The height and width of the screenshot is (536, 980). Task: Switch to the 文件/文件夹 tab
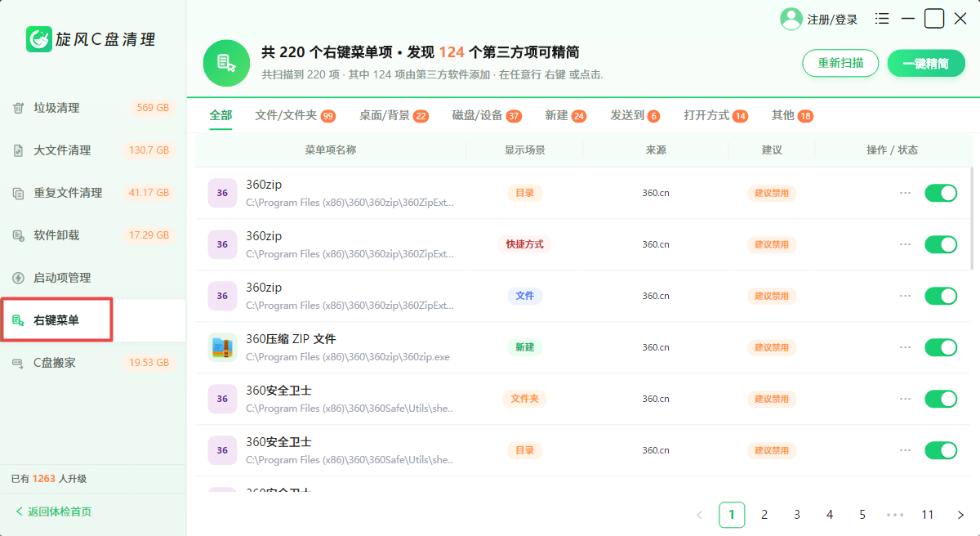(295, 115)
